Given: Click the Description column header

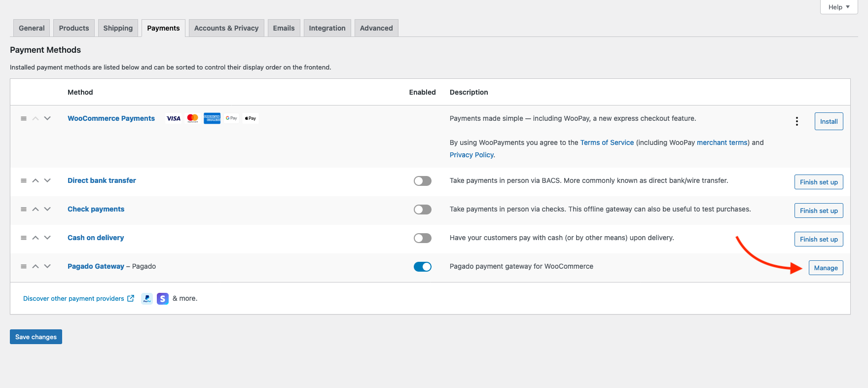Looking at the screenshot, I should (x=469, y=92).
